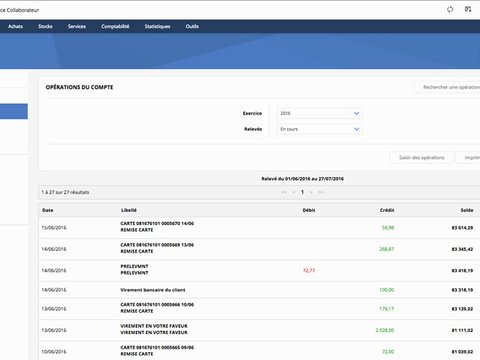Click the 83 614,29 balance
This screenshot has height=360, width=480.
462,228
